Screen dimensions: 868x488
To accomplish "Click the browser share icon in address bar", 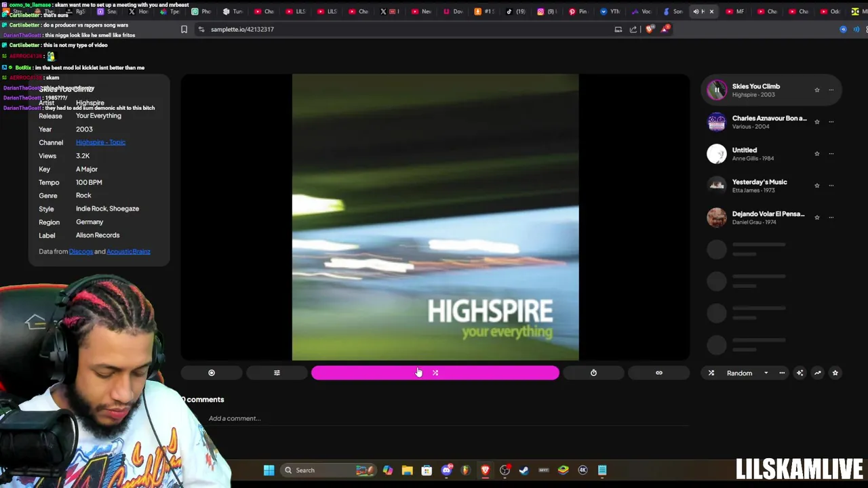I will coord(633,29).
